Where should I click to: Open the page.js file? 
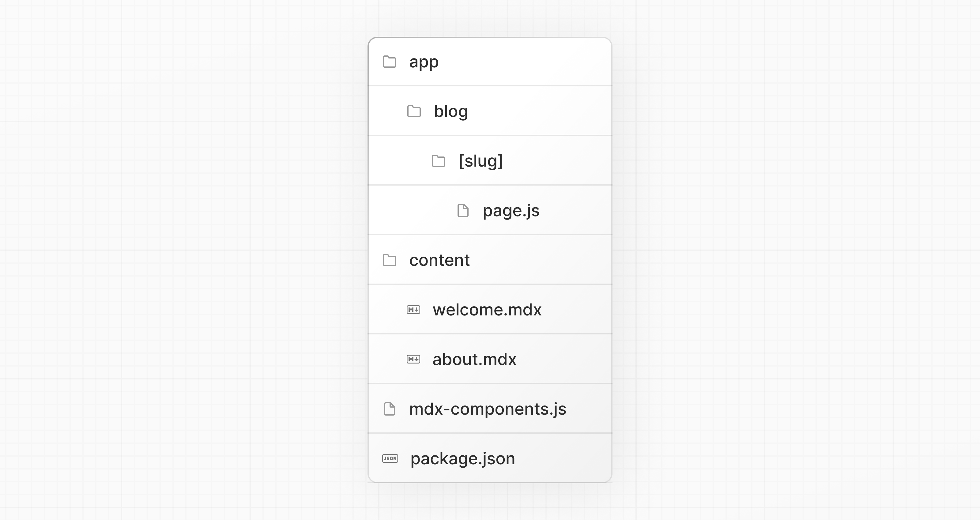(511, 210)
